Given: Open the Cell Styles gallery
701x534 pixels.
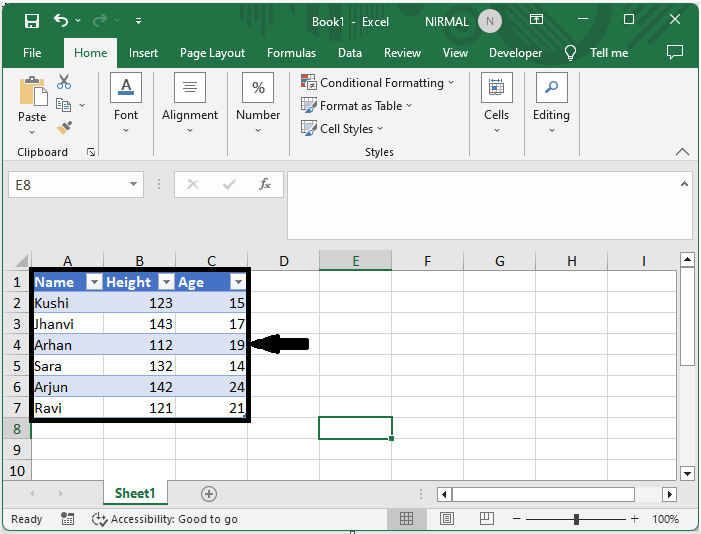Looking at the screenshot, I should click(342, 129).
